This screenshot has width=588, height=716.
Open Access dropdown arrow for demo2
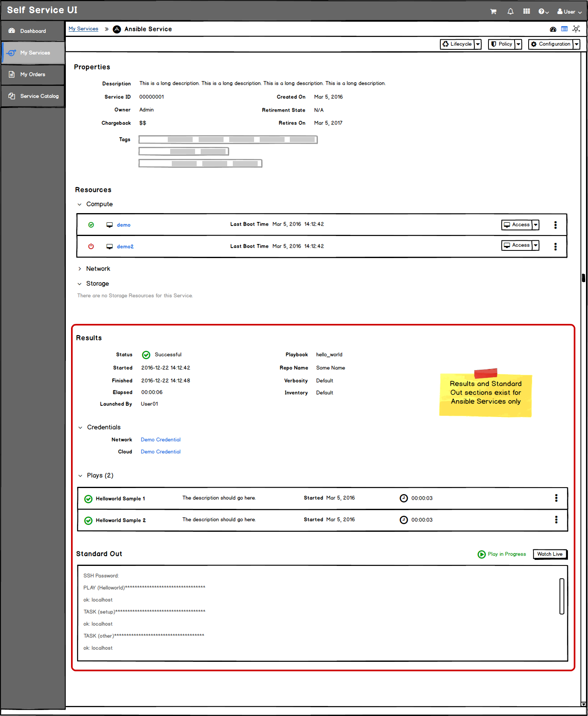click(535, 245)
